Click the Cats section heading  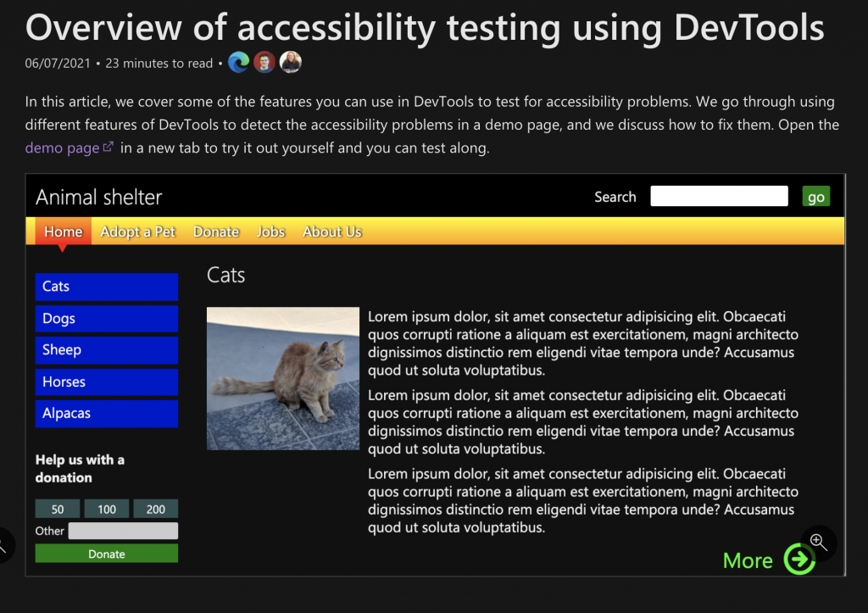[x=225, y=276]
